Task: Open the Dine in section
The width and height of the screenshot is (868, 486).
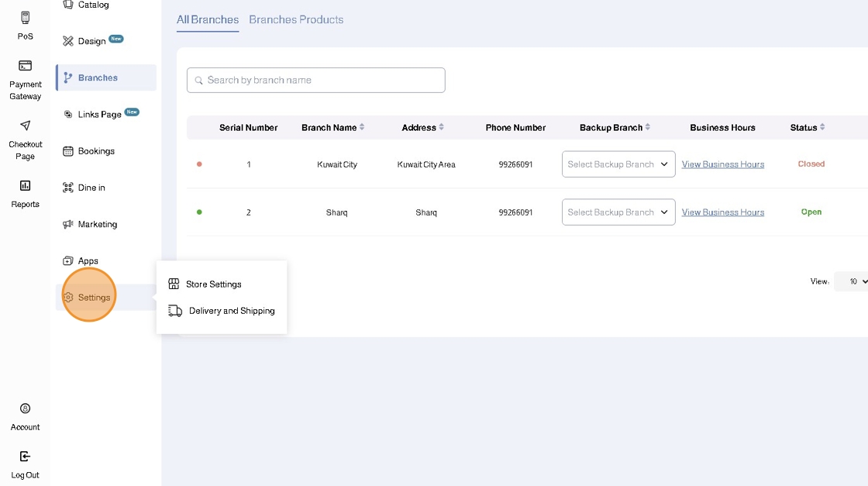Action: [91, 188]
